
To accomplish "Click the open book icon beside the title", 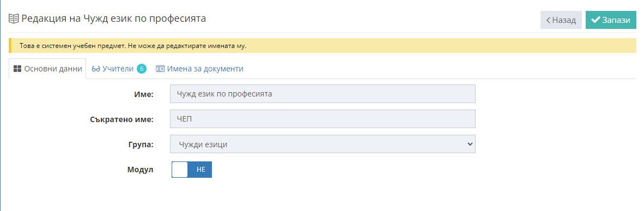I will click(14, 19).
